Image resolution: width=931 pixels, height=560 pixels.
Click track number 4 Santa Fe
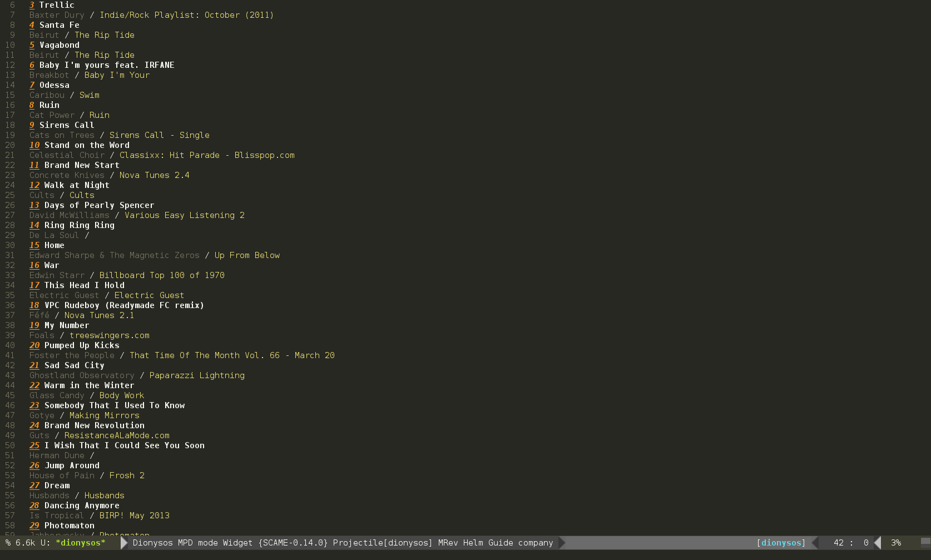pyautogui.click(x=32, y=25)
